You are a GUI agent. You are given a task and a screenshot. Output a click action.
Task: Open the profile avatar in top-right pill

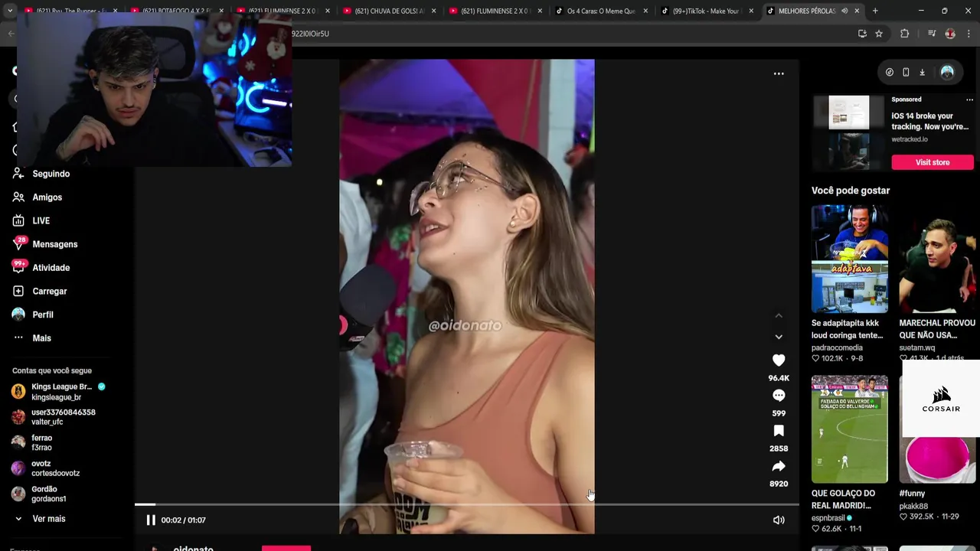click(x=947, y=72)
